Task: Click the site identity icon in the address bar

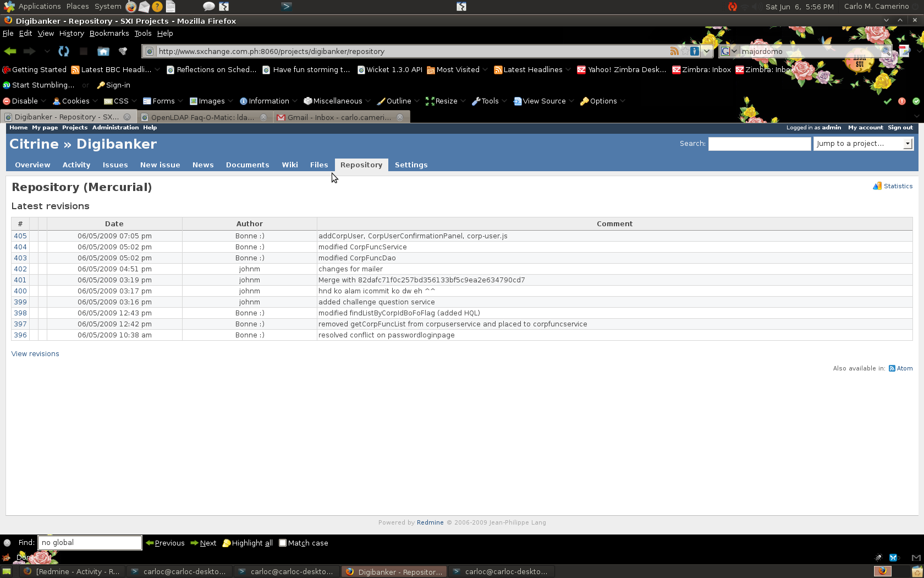Action: pos(149,51)
